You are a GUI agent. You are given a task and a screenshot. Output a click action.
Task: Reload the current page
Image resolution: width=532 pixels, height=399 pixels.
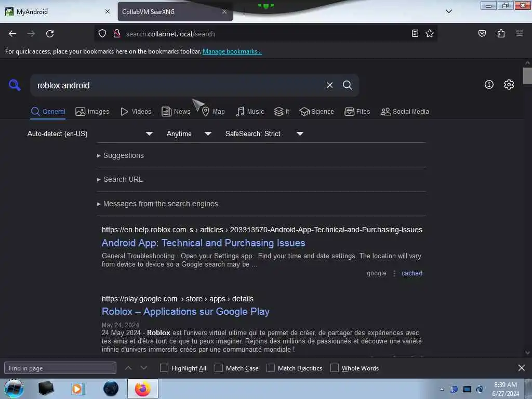50,34
